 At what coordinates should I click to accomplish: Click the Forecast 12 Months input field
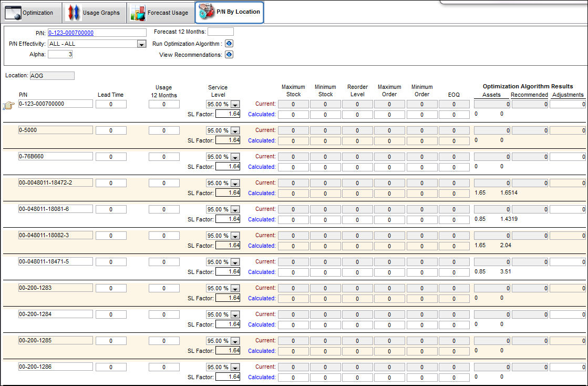click(x=221, y=32)
